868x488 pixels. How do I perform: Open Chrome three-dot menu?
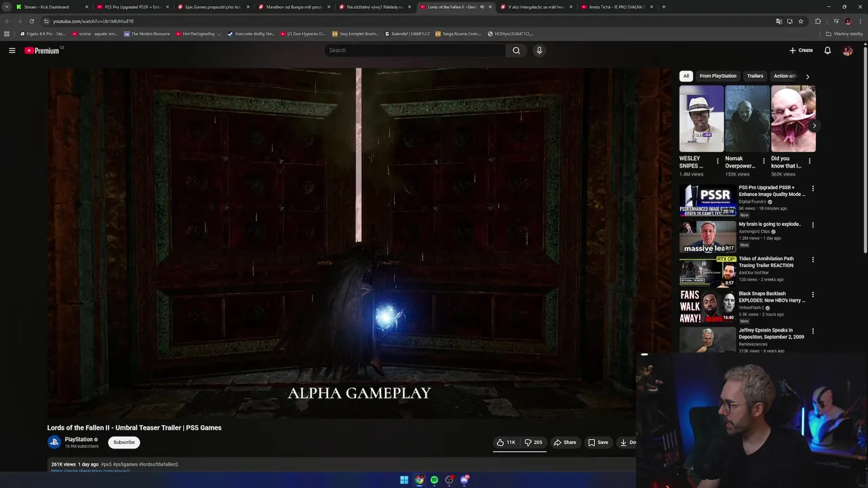(x=859, y=21)
